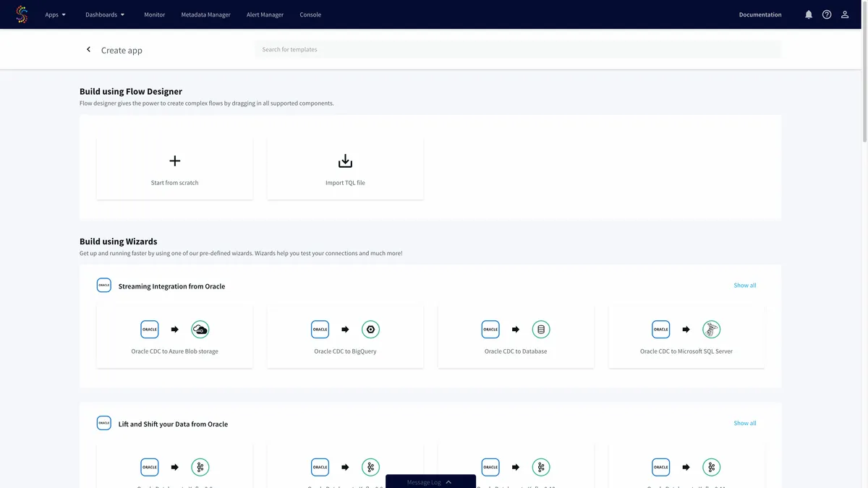Open the Documentation link
868x488 pixels.
759,14
